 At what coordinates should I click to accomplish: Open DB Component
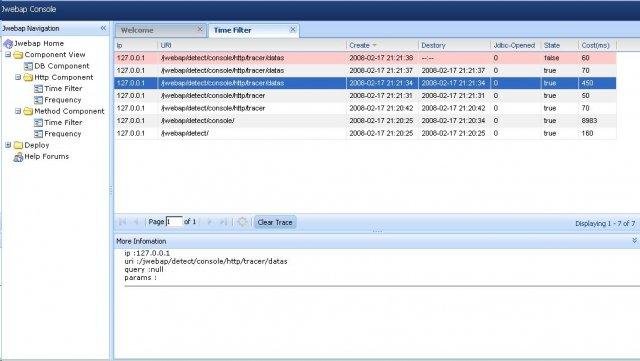point(62,66)
